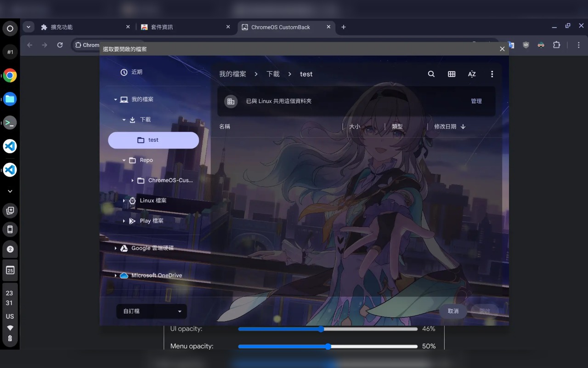Adjust the UI opacity slider
The width and height of the screenshot is (588, 368).
(x=328, y=329)
